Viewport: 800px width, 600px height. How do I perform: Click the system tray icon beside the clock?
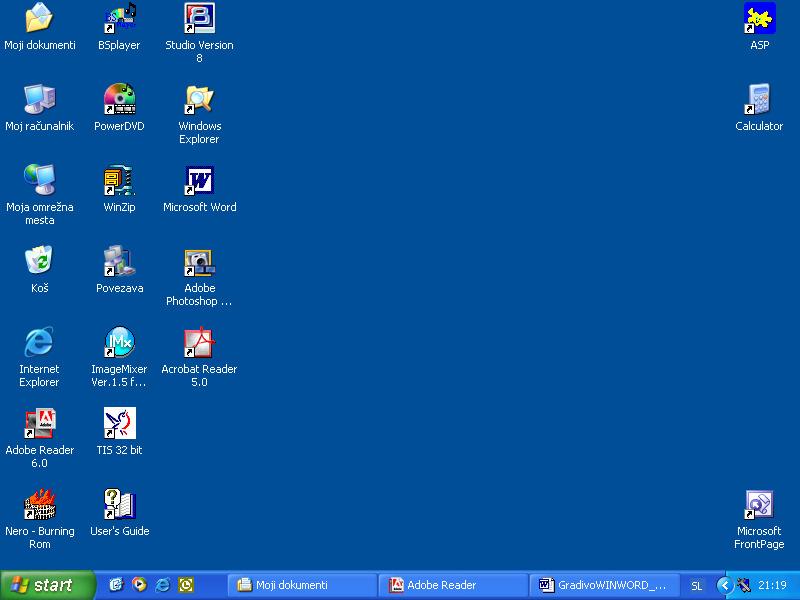coord(743,585)
